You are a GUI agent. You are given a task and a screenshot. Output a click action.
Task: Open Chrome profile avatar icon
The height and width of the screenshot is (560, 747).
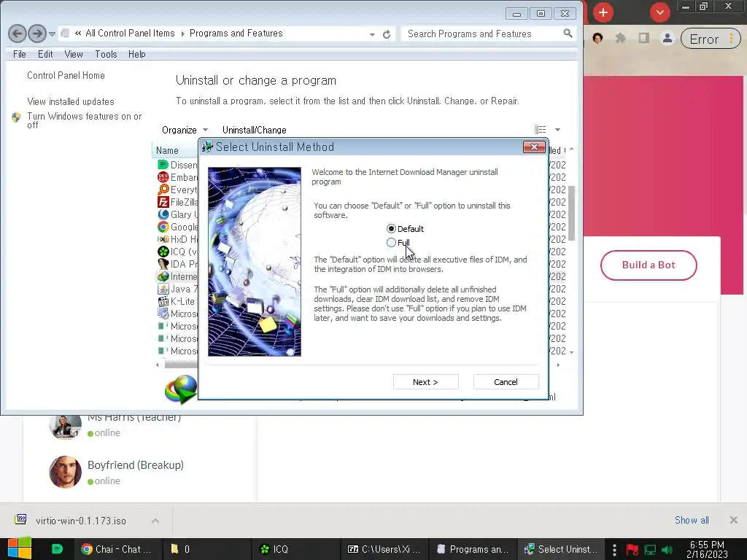point(667,39)
